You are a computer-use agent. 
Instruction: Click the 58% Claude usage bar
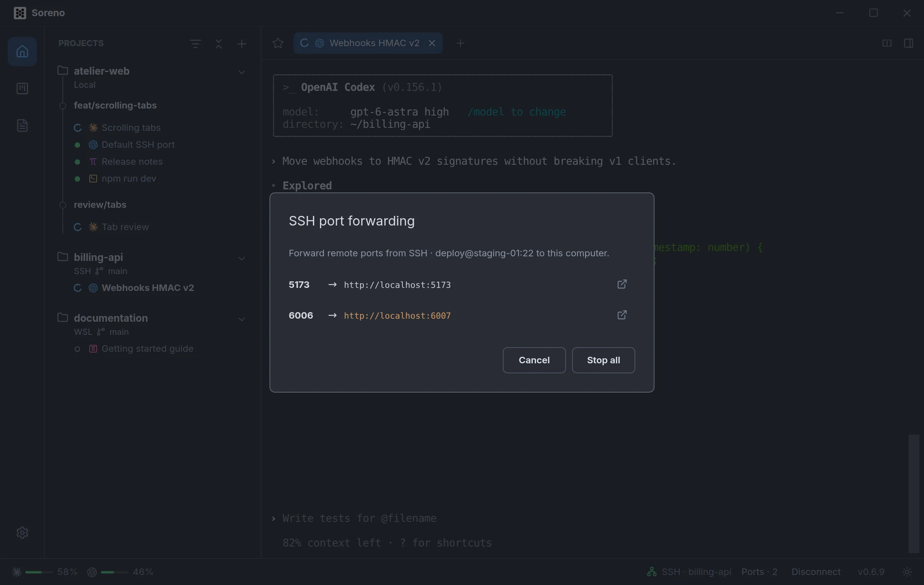(x=39, y=572)
